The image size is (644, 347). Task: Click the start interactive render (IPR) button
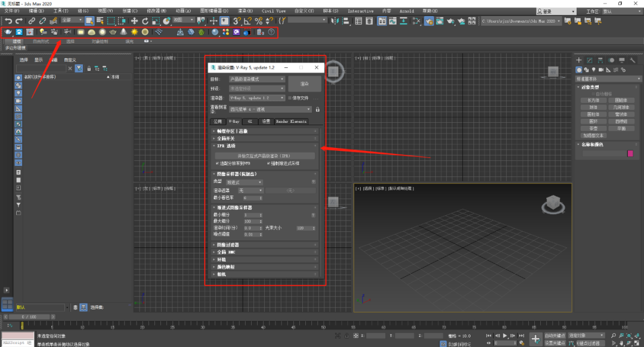point(264,156)
